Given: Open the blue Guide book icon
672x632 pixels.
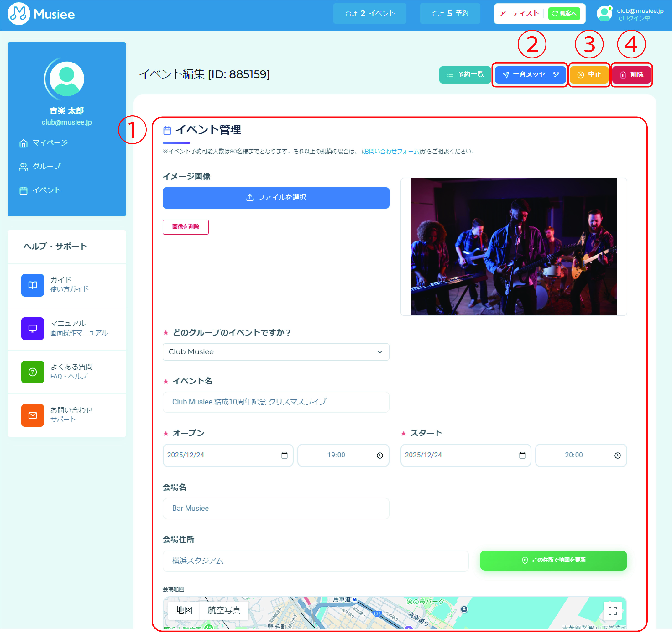Looking at the screenshot, I should coord(32,285).
